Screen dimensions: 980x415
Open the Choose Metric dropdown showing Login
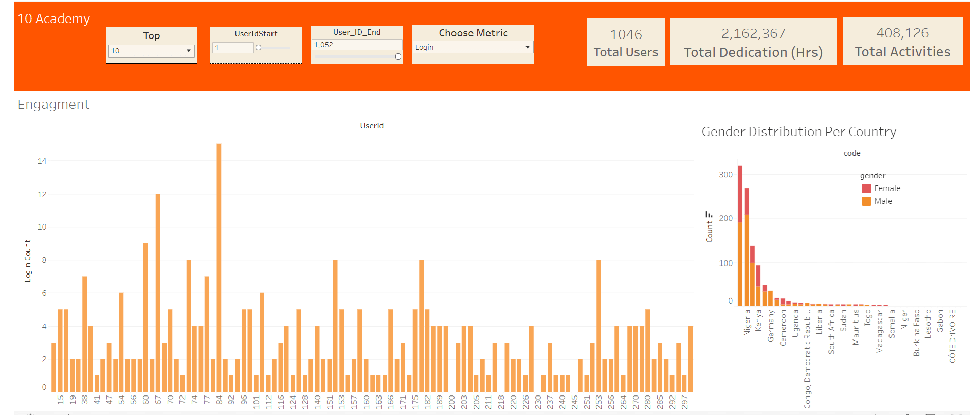click(x=473, y=47)
